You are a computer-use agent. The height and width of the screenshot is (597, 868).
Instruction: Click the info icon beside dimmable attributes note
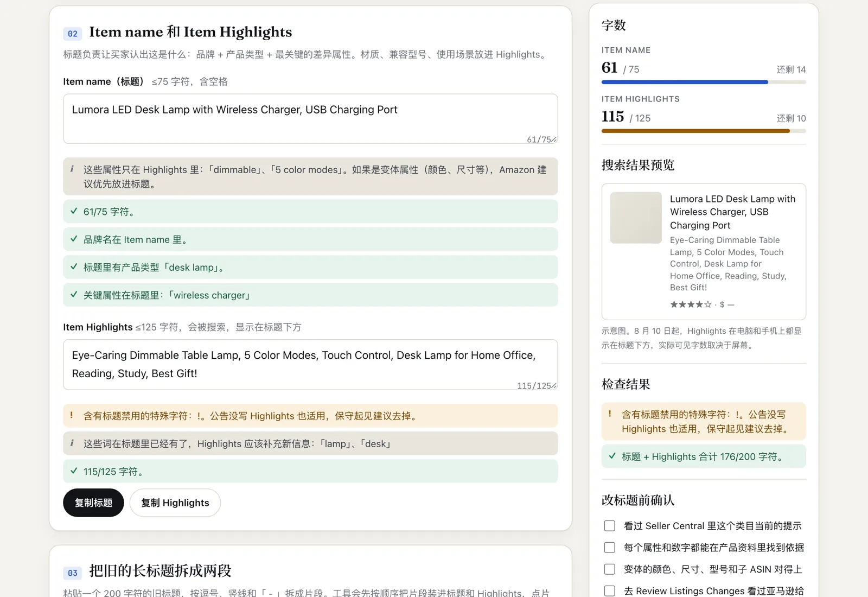point(72,169)
